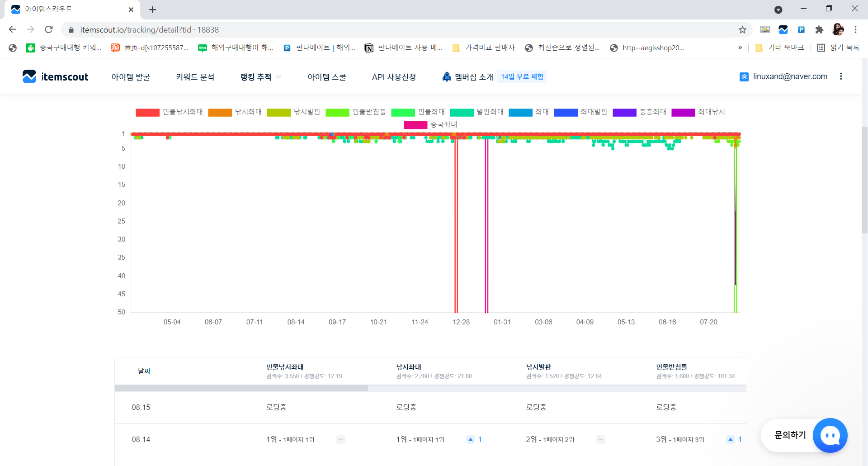This screenshot has height=466, width=868.
Task: Open 아이템 발굴 menu
Action: (x=131, y=77)
